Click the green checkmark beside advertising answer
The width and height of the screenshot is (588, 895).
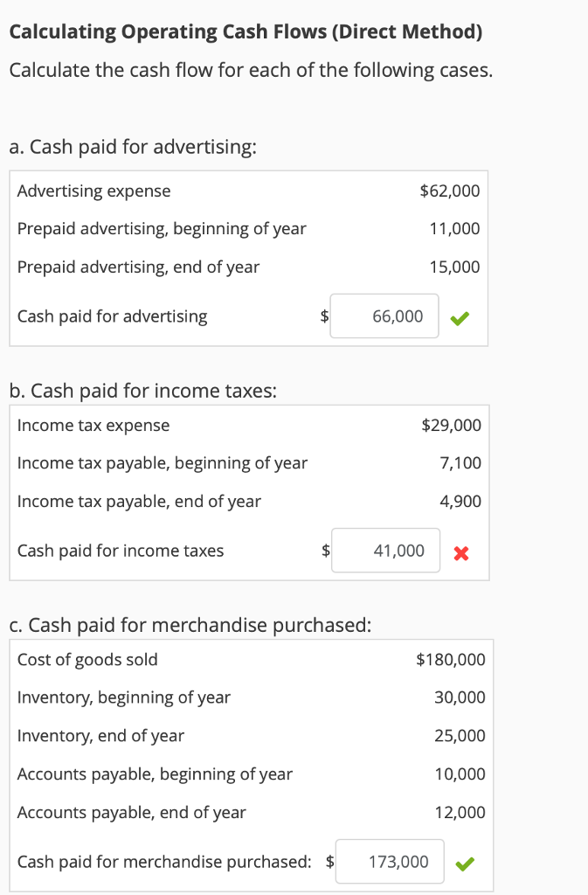[x=460, y=317]
